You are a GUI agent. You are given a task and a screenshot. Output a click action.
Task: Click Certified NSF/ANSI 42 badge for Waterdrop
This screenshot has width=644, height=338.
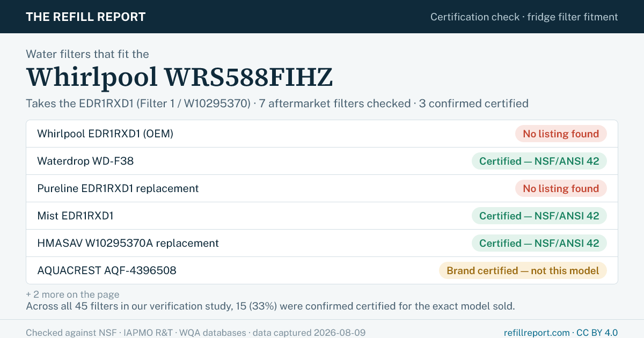coord(539,161)
